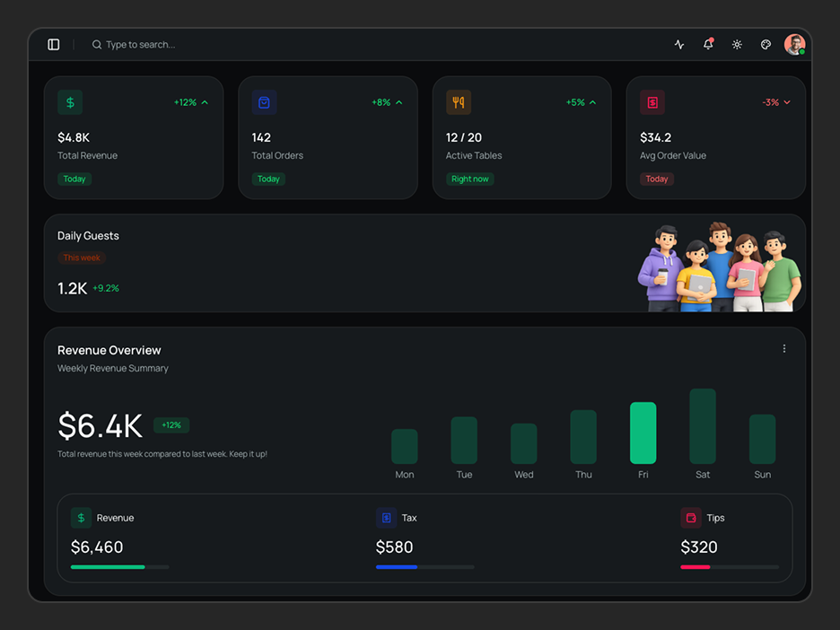840x630 pixels.
Task: Select the Wed bar in the chart
Action: click(524, 443)
